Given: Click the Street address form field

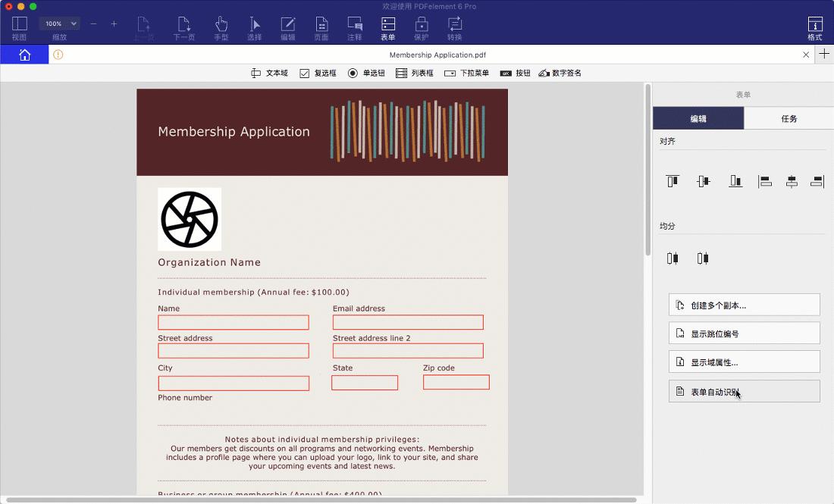Looking at the screenshot, I should [234, 351].
